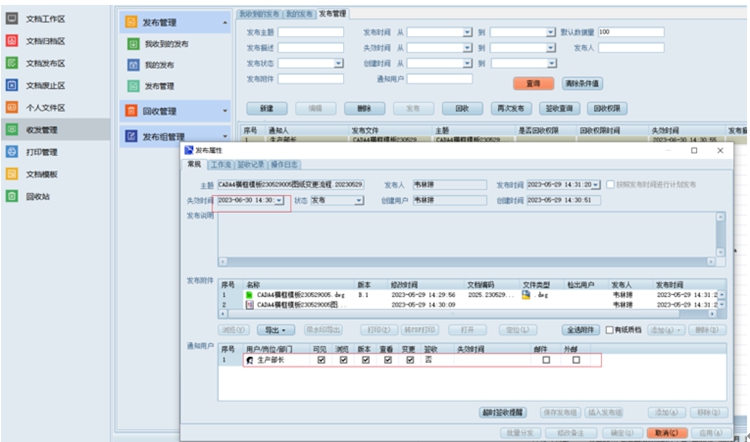Expand the 状态 dropdown showing 发布
The width and height of the screenshot is (750, 442).
(x=359, y=200)
